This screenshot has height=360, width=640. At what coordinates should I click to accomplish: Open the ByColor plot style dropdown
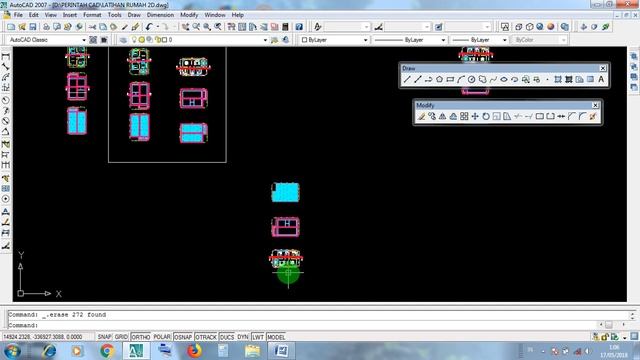(539, 40)
